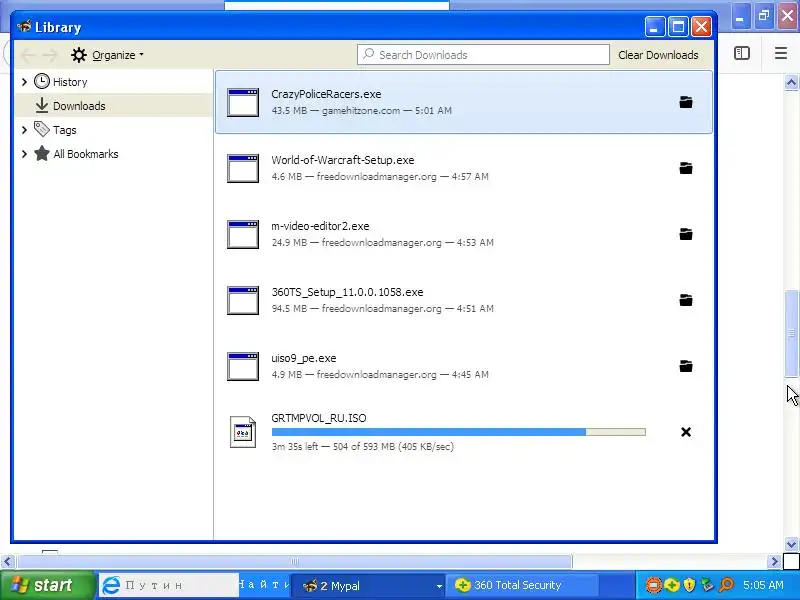Click the World-of-Warcraft-Setup.exe file icon
Image resolution: width=800 pixels, height=600 pixels.
tap(243, 168)
